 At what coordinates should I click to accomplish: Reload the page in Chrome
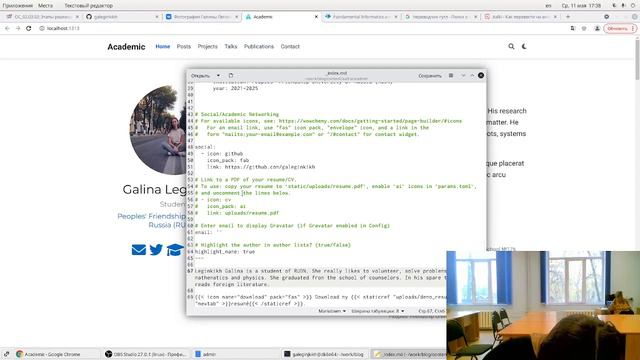click(x=29, y=28)
